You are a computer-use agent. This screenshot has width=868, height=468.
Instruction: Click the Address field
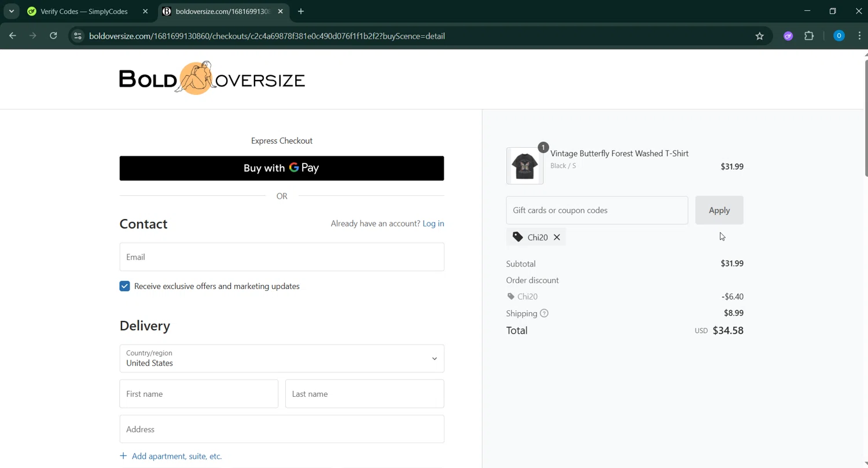pos(282,429)
